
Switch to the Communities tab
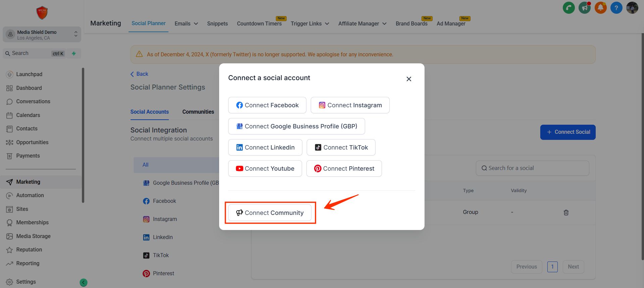pos(198,112)
